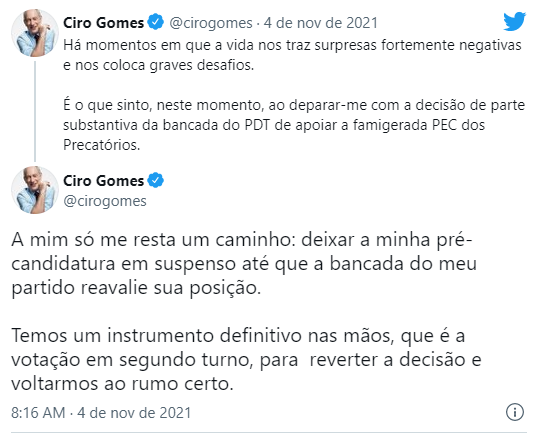This screenshot has height=438, width=538.
Task: Click the 'Ciro Gomes' name in the lower tweet
Action: coord(103,181)
